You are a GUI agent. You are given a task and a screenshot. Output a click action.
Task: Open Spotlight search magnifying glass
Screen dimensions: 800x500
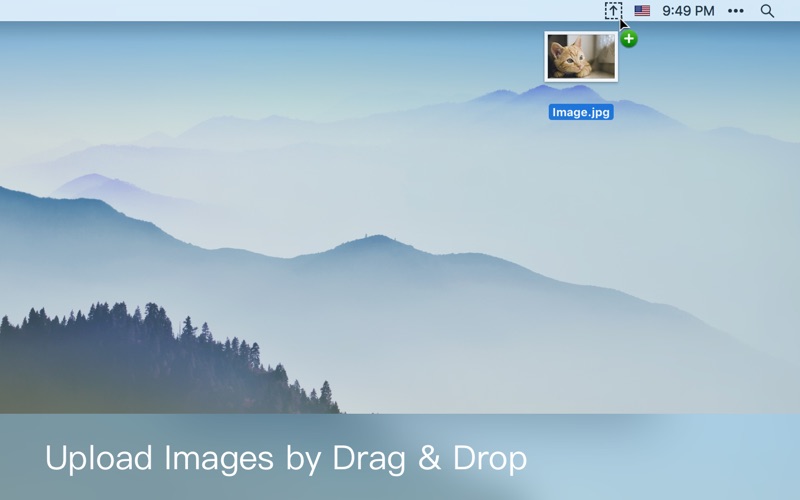point(767,11)
